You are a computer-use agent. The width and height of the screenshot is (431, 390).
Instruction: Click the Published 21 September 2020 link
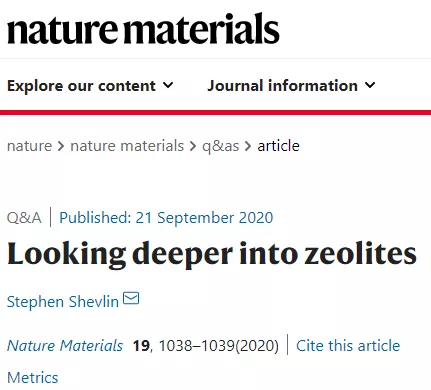(166, 218)
